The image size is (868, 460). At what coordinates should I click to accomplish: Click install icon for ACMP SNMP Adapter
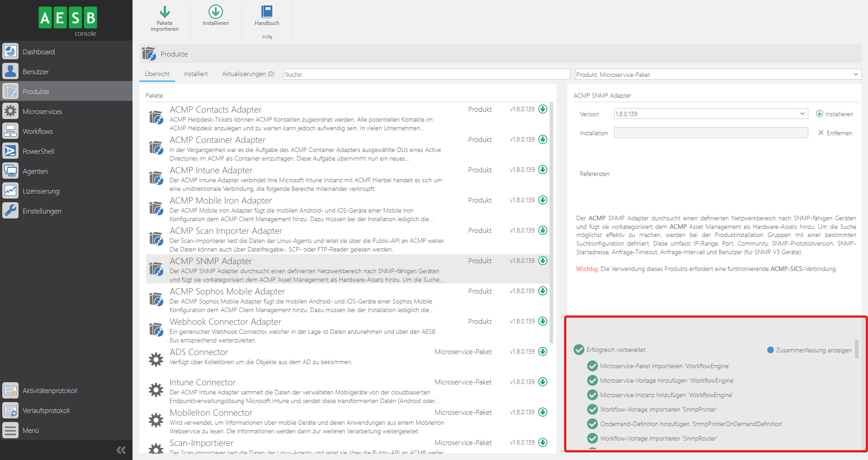coord(543,261)
